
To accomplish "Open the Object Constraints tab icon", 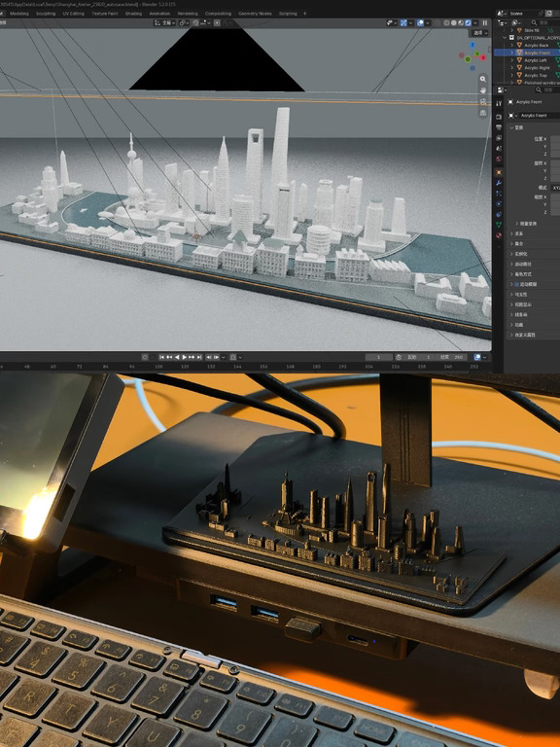I will 499,214.
